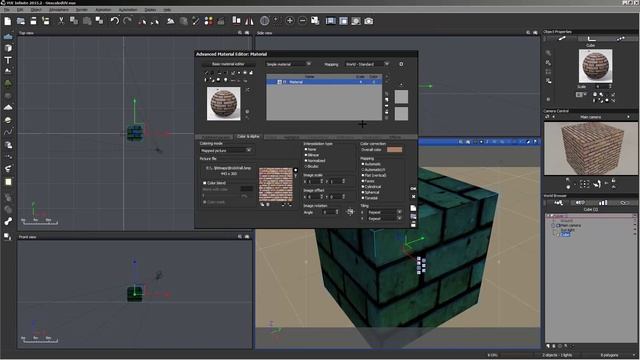
Task: Click the Overall color swatch
Action: tap(394, 150)
